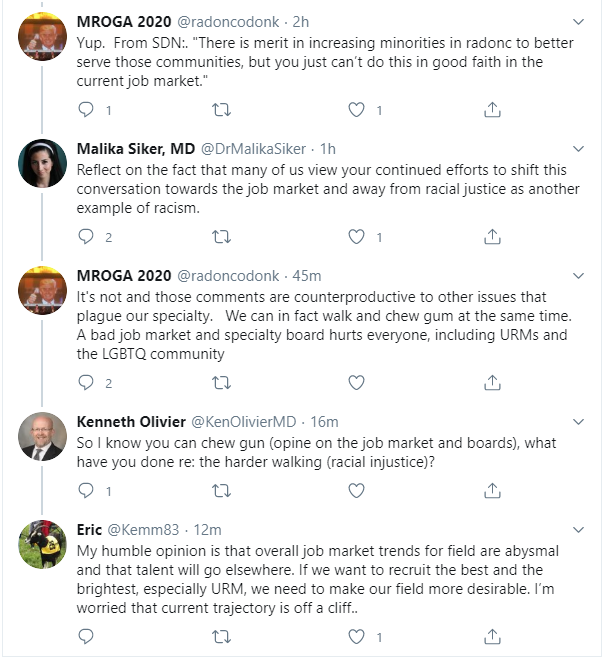Click the 12m timestamp on Eric's tweet
The image size is (616, 657).
click(x=208, y=529)
